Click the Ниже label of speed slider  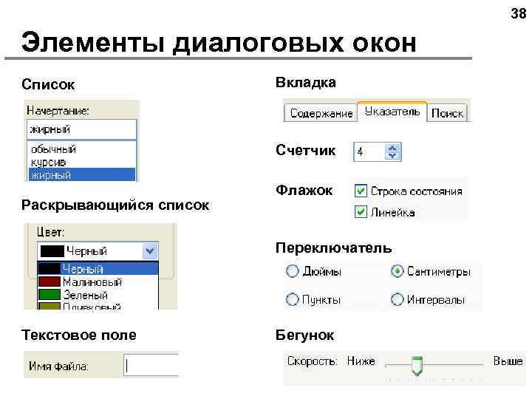[x=361, y=361]
